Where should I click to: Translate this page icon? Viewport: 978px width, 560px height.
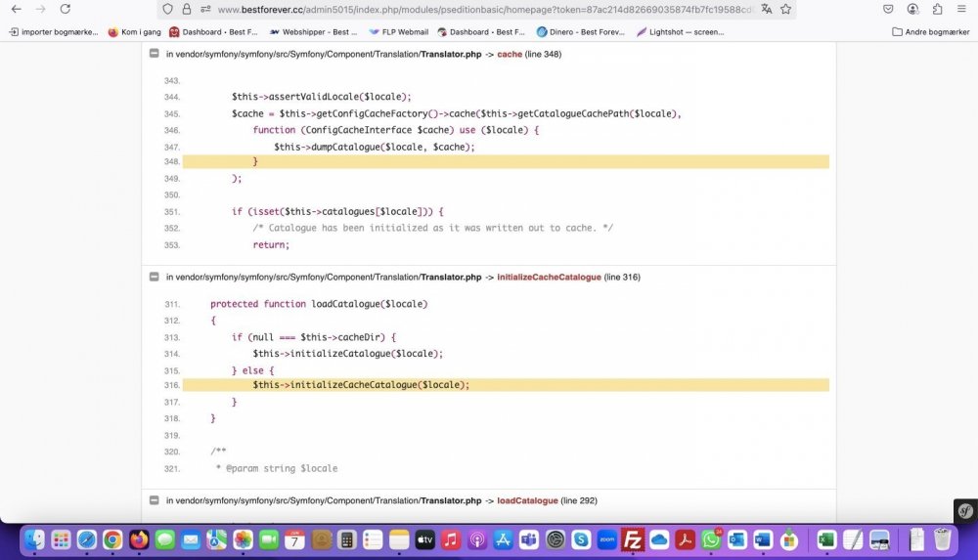click(x=767, y=10)
